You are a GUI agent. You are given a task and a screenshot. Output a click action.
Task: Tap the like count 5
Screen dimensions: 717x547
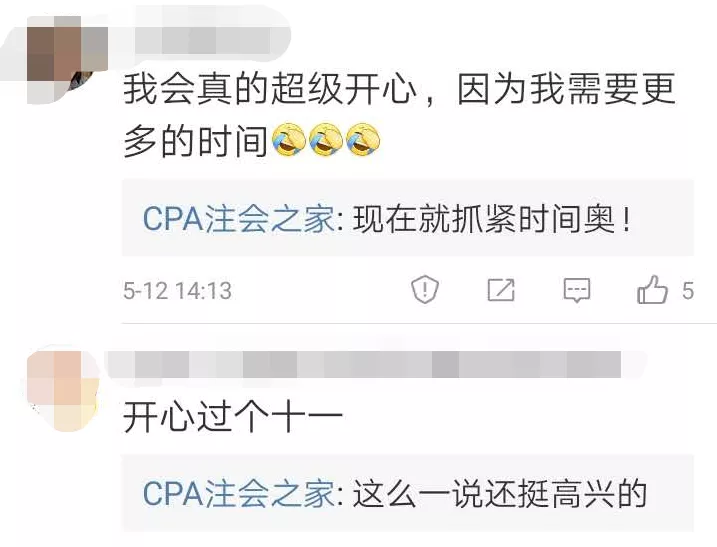688,290
